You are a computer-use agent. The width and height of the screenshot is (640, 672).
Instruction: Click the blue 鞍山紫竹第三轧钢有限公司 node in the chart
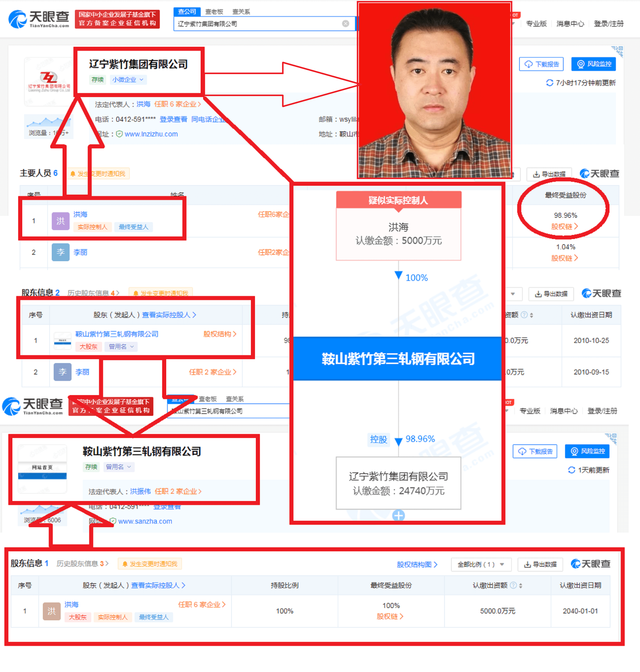397,359
